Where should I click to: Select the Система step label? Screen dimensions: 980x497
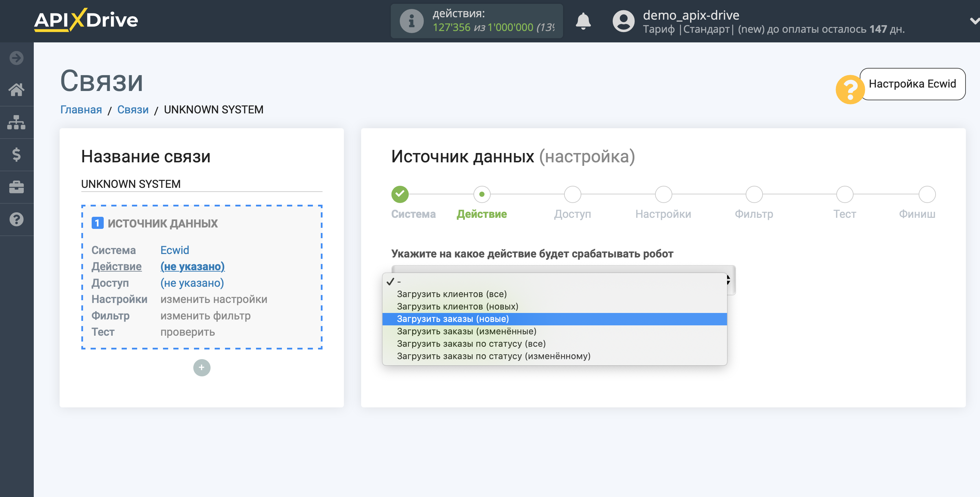pyautogui.click(x=413, y=214)
